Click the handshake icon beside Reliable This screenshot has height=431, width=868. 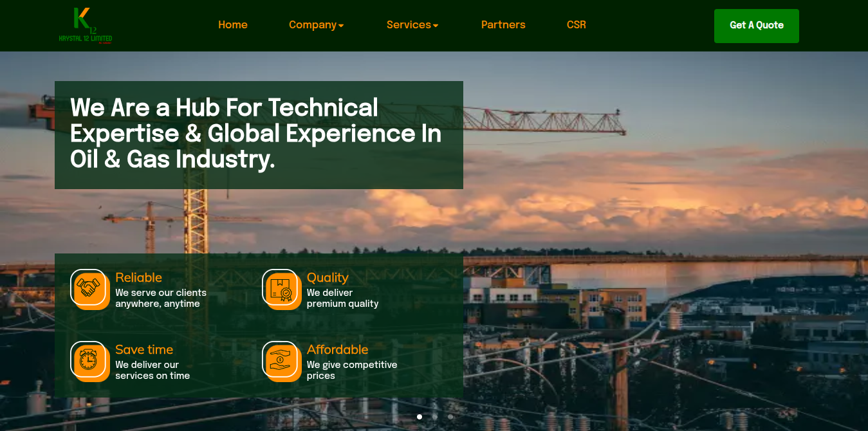[x=89, y=288]
